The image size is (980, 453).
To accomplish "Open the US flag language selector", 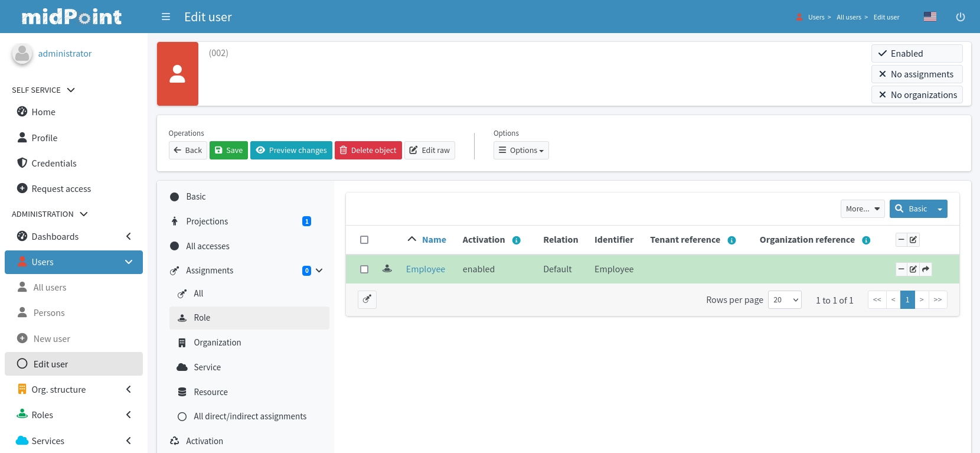I will (x=930, y=17).
